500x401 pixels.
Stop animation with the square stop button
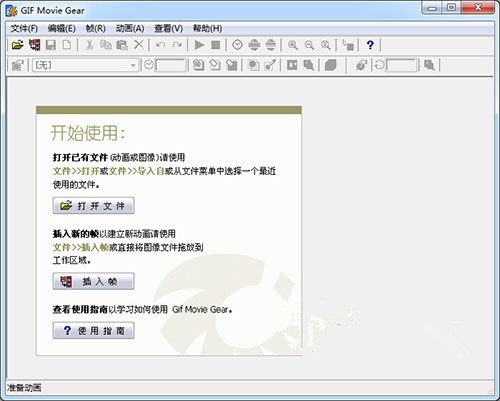216,45
